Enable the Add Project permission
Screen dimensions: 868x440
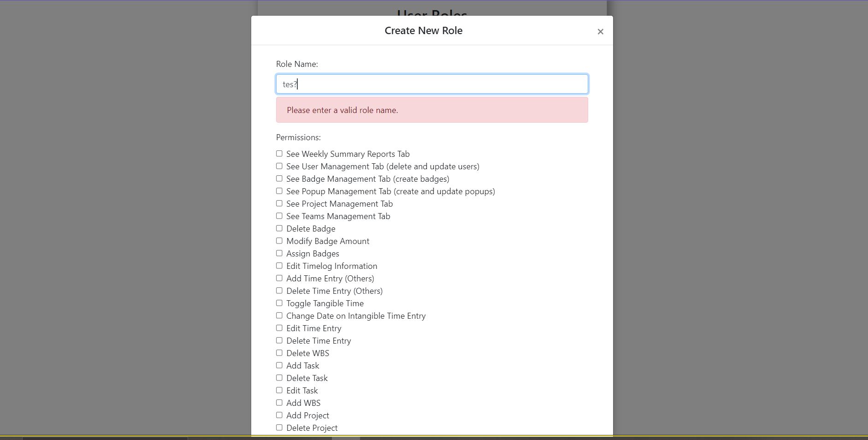(x=279, y=415)
